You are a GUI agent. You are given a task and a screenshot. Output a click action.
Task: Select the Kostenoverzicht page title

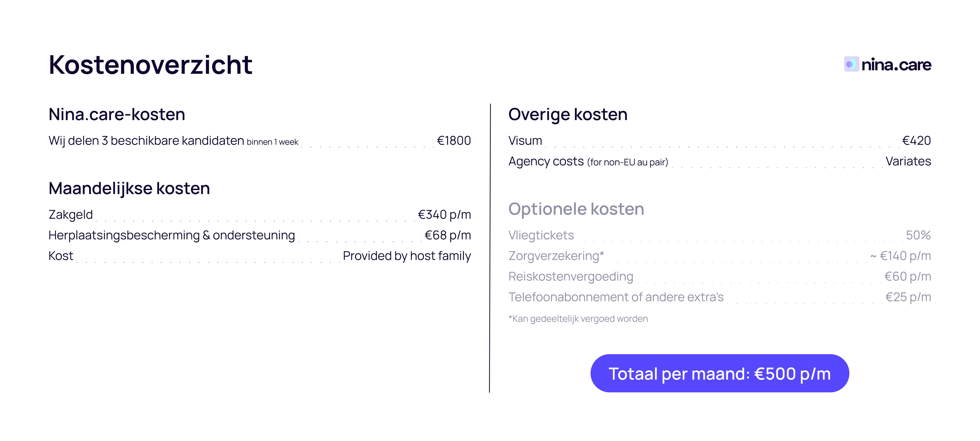pos(150,65)
